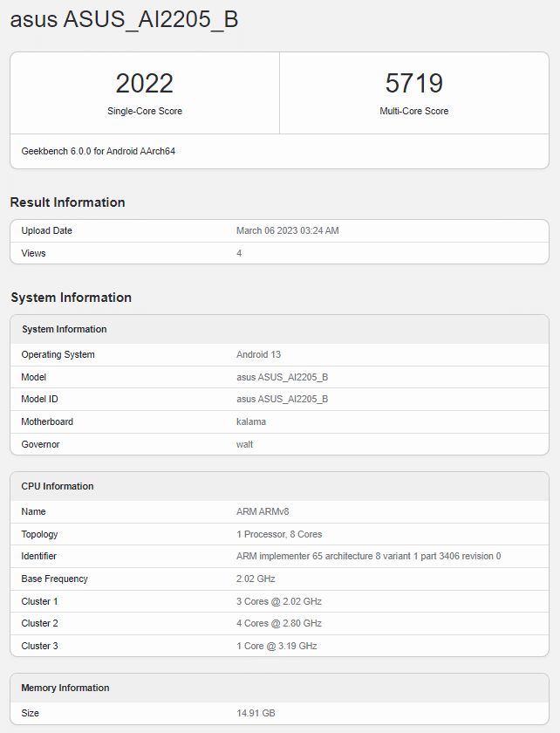Click the CPU Information table header
Image resolution: width=560 pixels, height=733 pixels.
tap(58, 486)
